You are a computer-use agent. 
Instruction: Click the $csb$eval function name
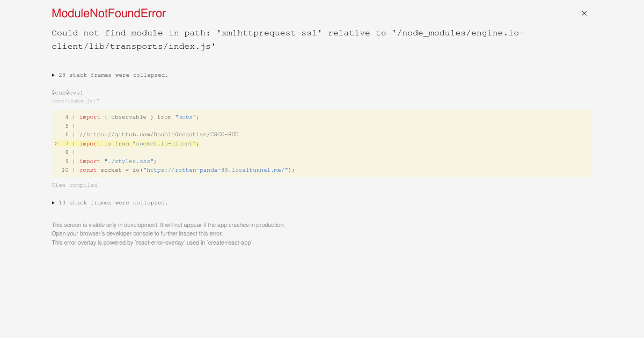pyautogui.click(x=67, y=93)
